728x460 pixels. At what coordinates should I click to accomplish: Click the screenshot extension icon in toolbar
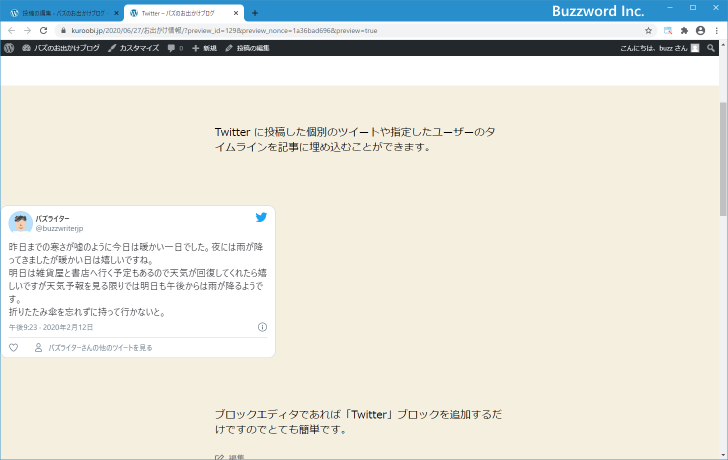coord(668,31)
